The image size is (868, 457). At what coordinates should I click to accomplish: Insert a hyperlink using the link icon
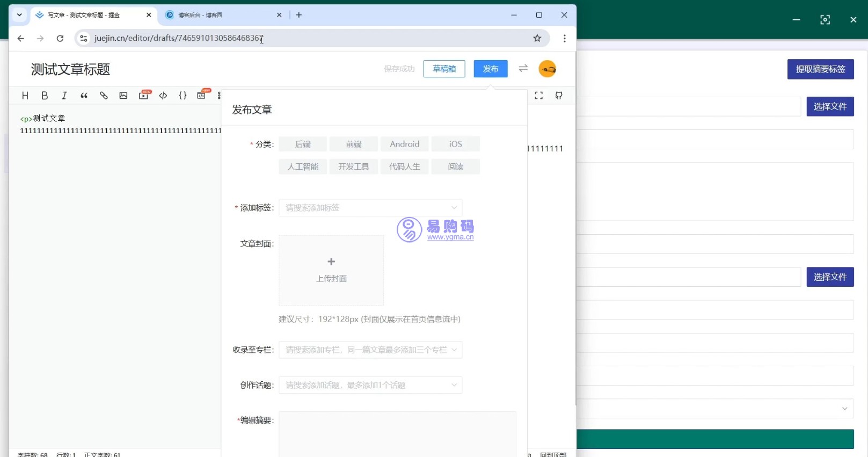(104, 96)
